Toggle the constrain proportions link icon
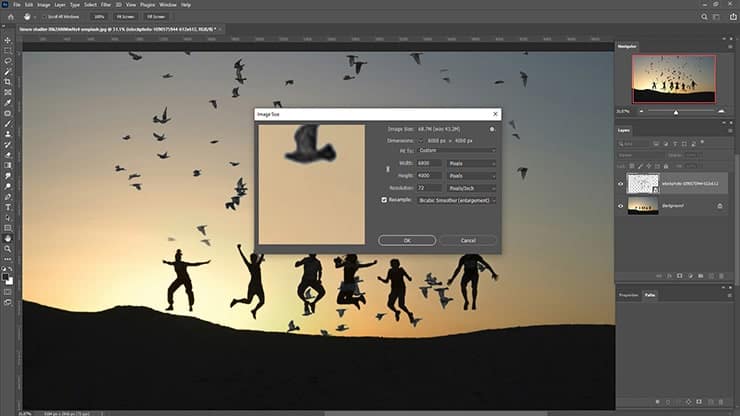 pyautogui.click(x=388, y=169)
